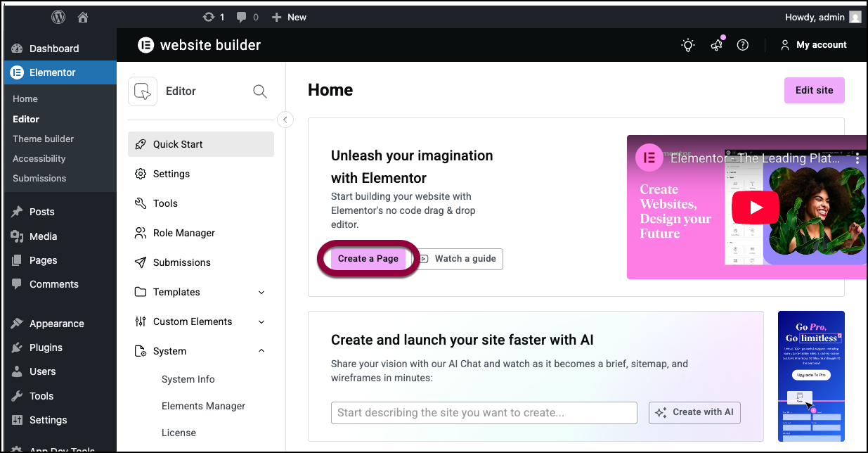Expand the Custom Elements submenu
Image resolution: width=868 pixels, height=453 pixels.
pyautogui.click(x=261, y=321)
